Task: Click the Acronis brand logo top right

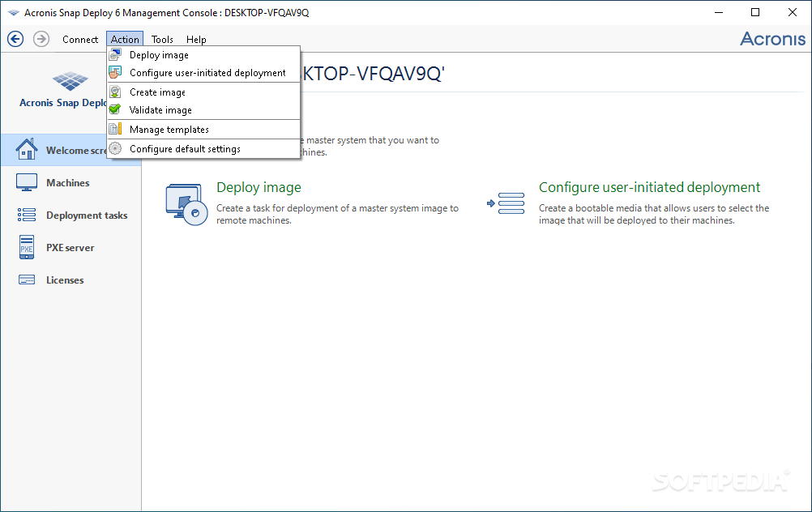Action: [x=772, y=39]
